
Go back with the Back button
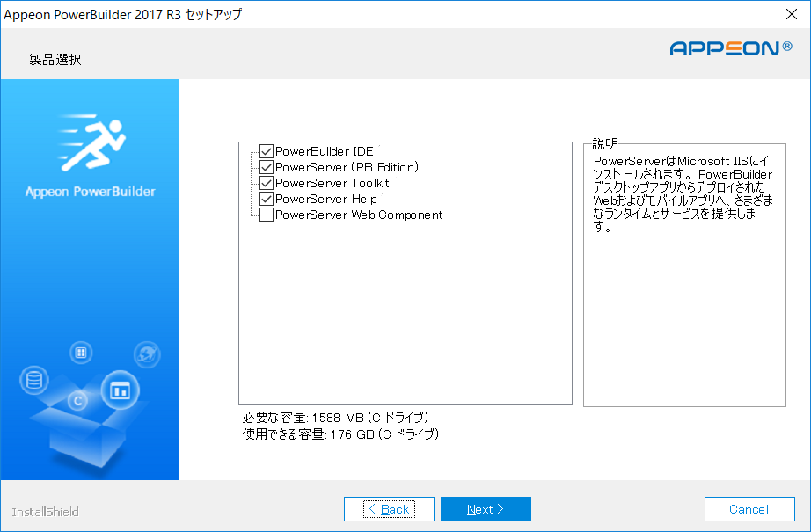pos(389,509)
